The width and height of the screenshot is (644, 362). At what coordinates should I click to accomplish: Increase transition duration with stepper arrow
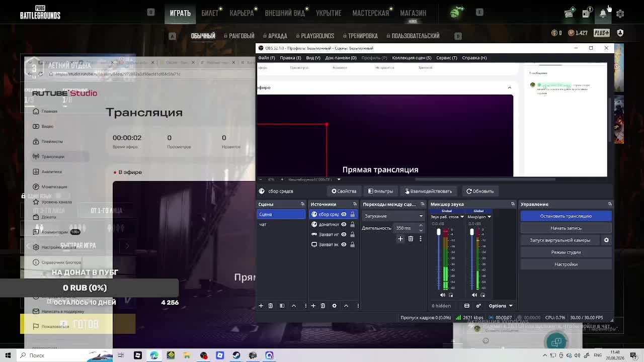click(421, 226)
